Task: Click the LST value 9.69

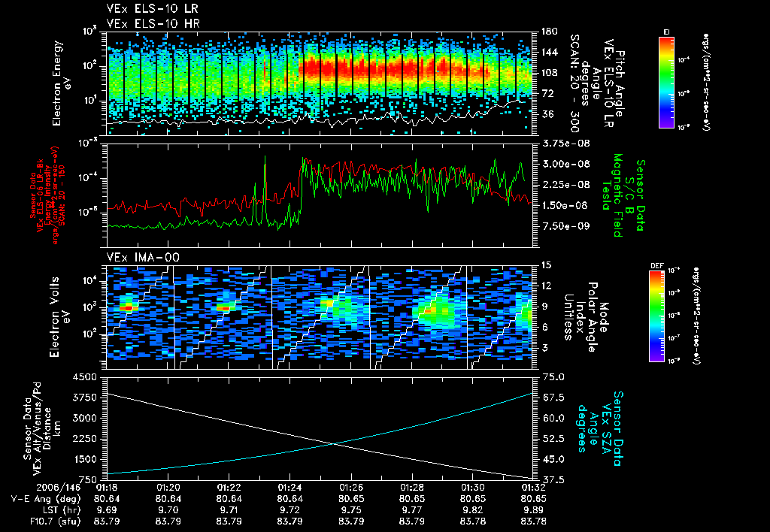Action: (107, 510)
